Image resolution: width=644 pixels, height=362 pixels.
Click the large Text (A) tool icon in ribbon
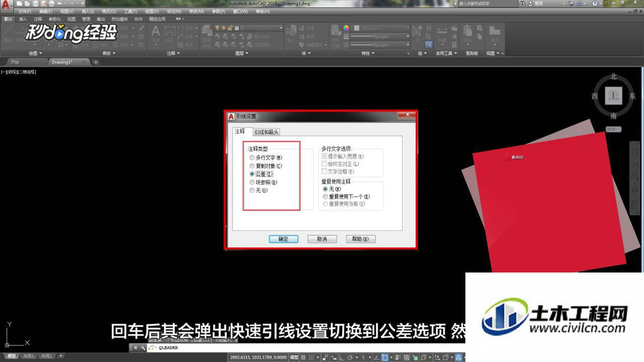[155, 31]
